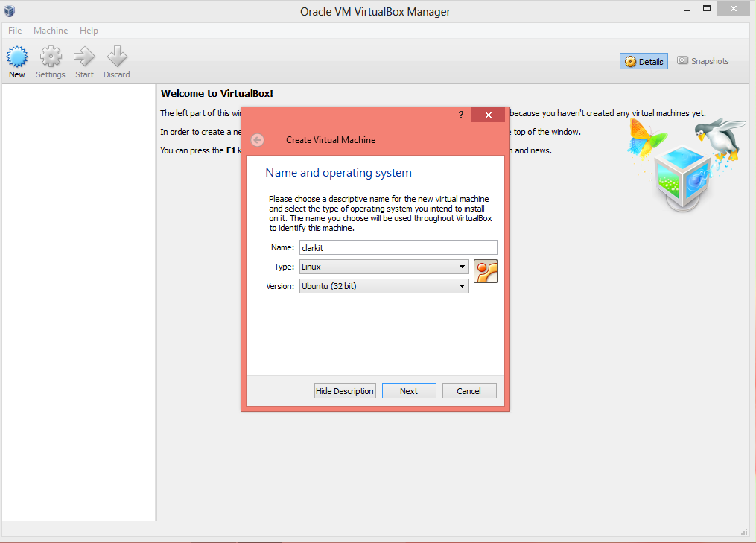Open the Help menu
The image size is (756, 543).
[x=89, y=31]
